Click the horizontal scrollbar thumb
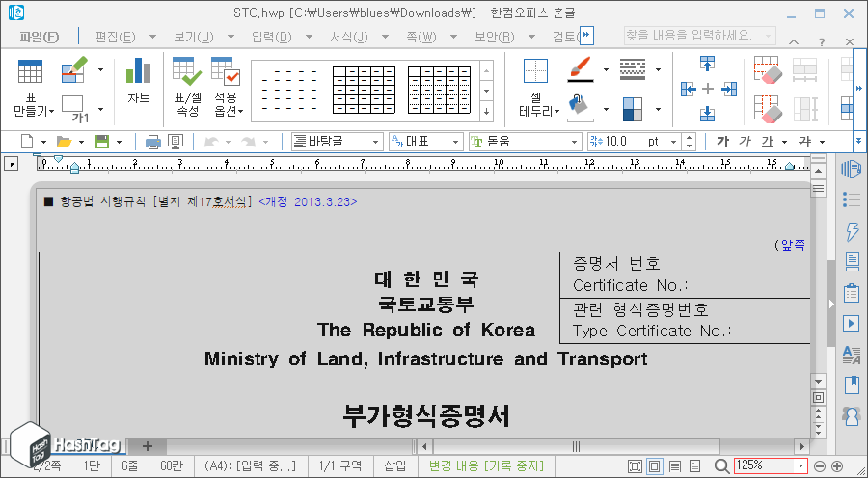 coord(577,446)
